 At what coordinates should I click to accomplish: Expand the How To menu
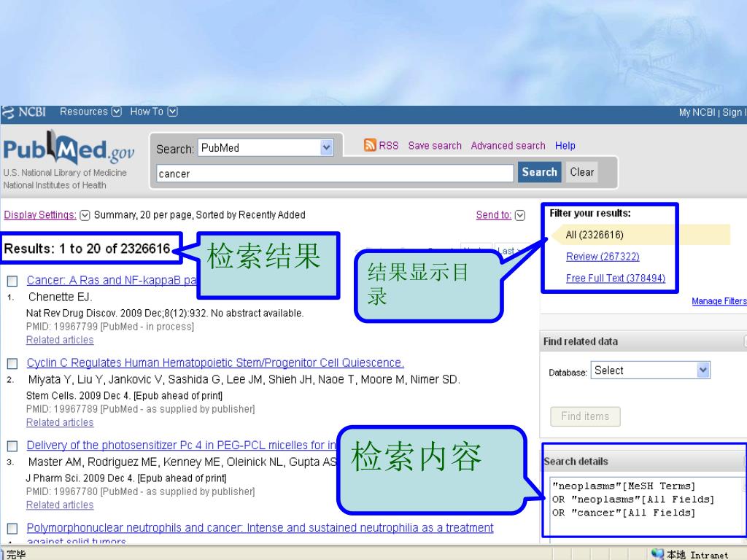[154, 112]
